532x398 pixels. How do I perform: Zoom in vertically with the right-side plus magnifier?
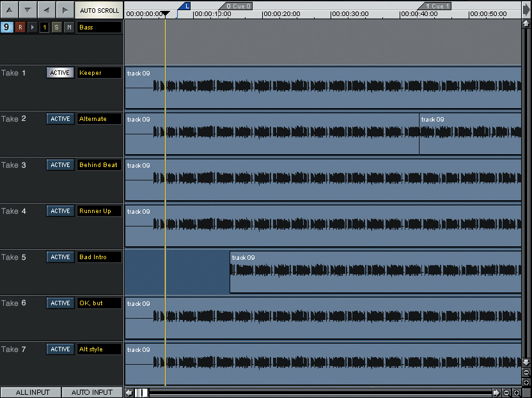[526, 383]
